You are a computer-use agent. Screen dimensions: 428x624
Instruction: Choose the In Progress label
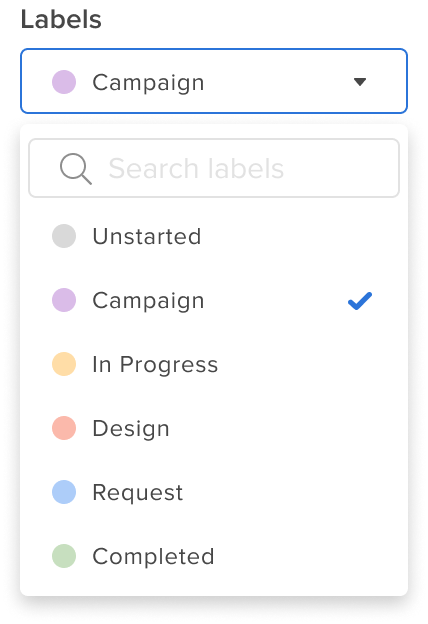[214, 364]
